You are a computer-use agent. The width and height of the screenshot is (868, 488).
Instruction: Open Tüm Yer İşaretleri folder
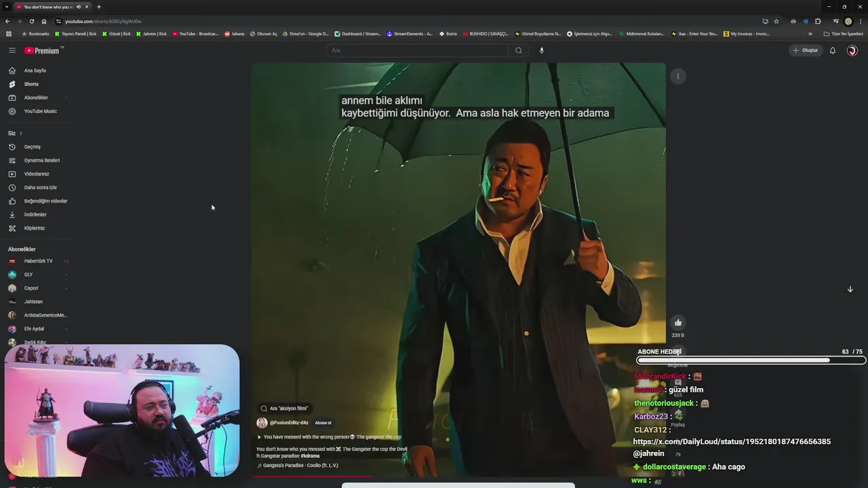(843, 33)
